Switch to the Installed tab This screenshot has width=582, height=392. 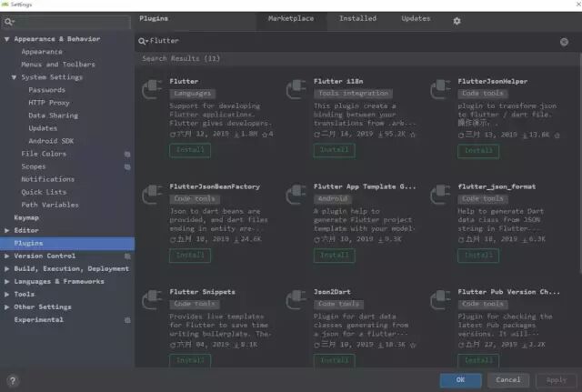coord(357,18)
